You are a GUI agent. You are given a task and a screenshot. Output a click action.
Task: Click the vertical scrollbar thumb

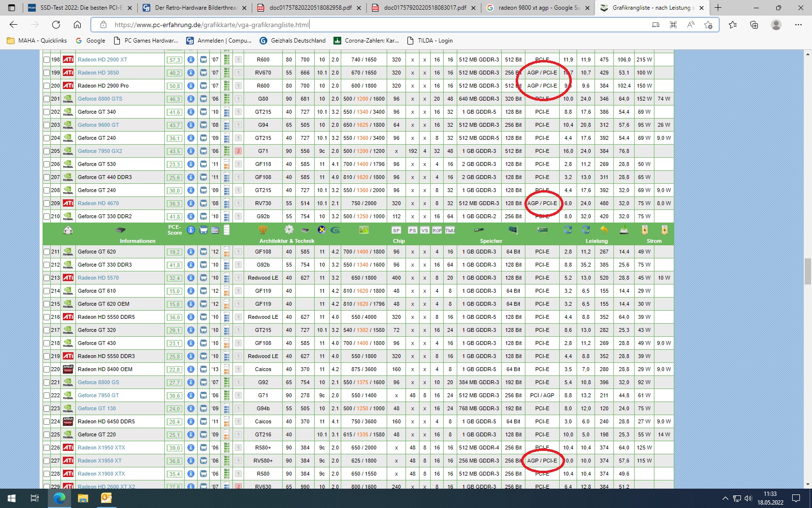pyautogui.click(x=807, y=271)
